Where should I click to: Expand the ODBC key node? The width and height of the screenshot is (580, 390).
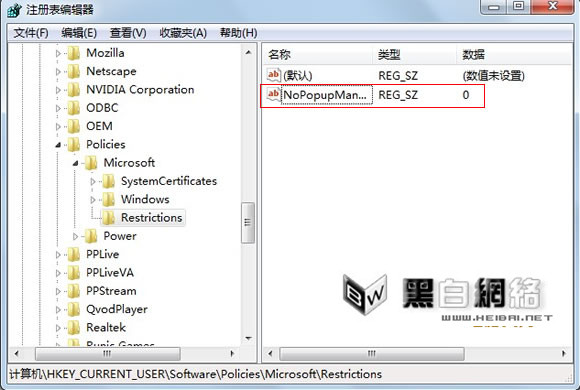click(58, 108)
